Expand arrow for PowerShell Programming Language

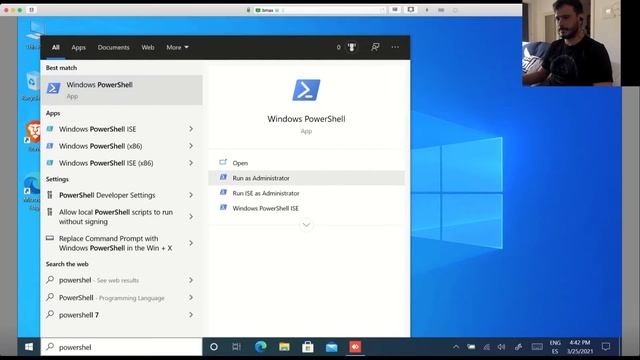pyautogui.click(x=191, y=298)
